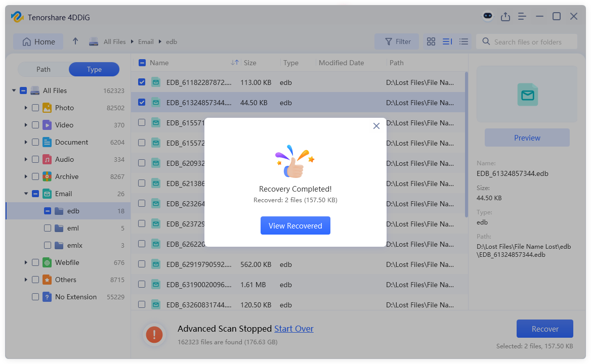The width and height of the screenshot is (591, 364).
Task: Click the View Recovered button
Action: click(296, 225)
